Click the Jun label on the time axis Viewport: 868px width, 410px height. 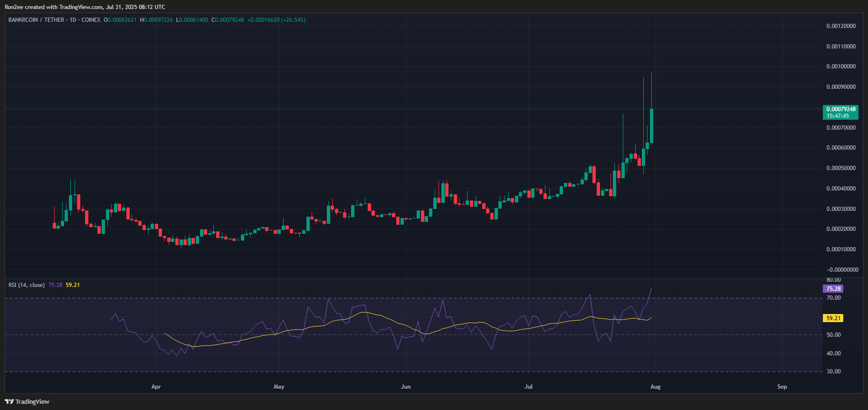[406, 387]
